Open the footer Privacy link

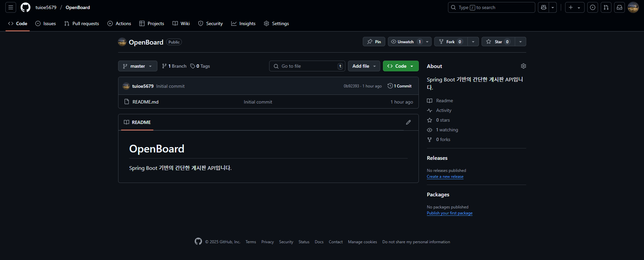coord(267,242)
